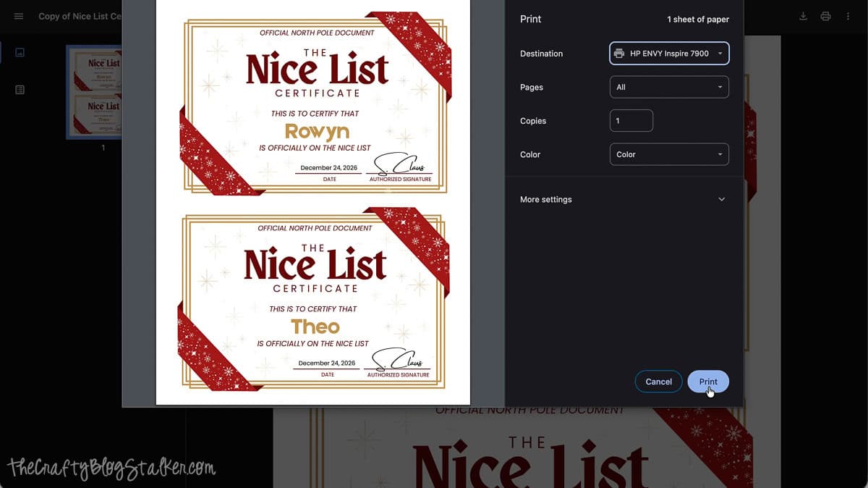Click the 'Print' dialog heading

click(530, 20)
